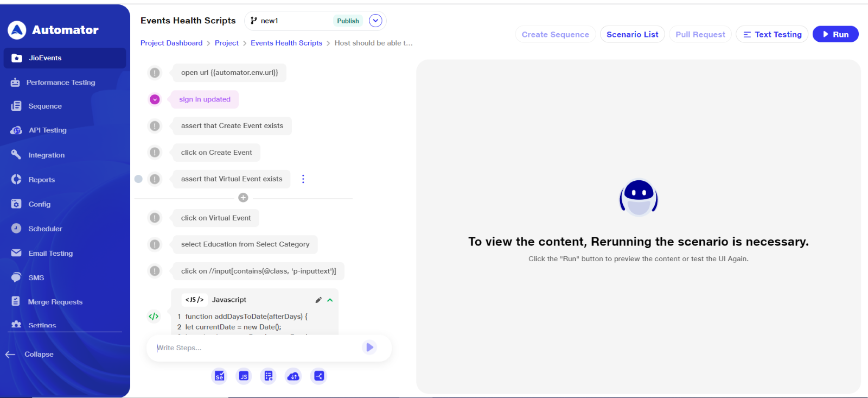Screen dimensions: 868x398
Task: Click the Events Health Scripts breadcrumb link
Action: point(286,43)
